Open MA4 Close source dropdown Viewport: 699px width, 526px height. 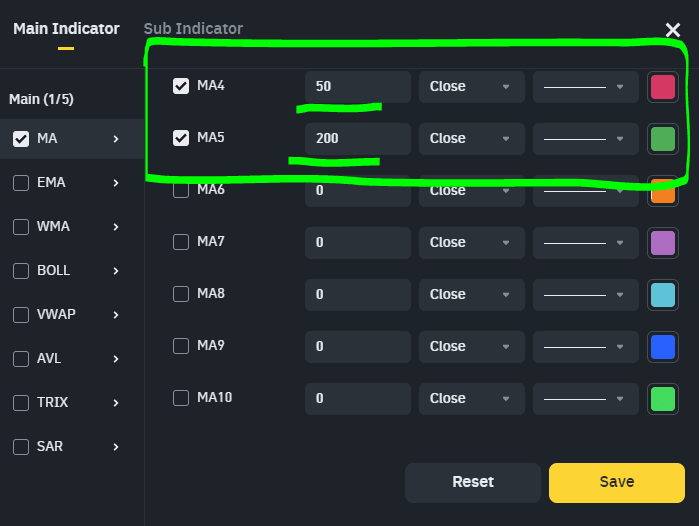coord(470,86)
